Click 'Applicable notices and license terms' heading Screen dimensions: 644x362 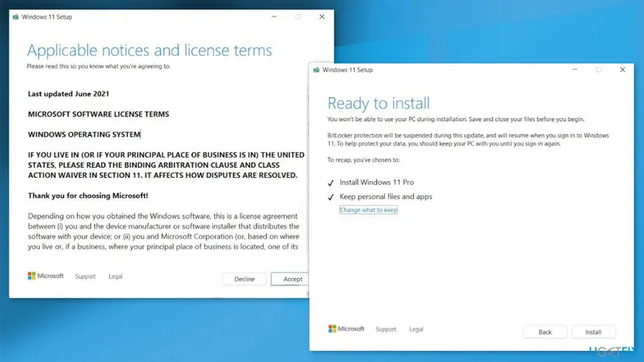tap(149, 50)
